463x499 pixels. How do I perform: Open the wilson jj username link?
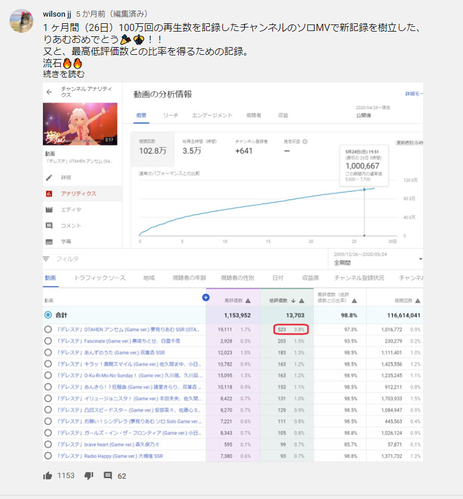click(57, 14)
